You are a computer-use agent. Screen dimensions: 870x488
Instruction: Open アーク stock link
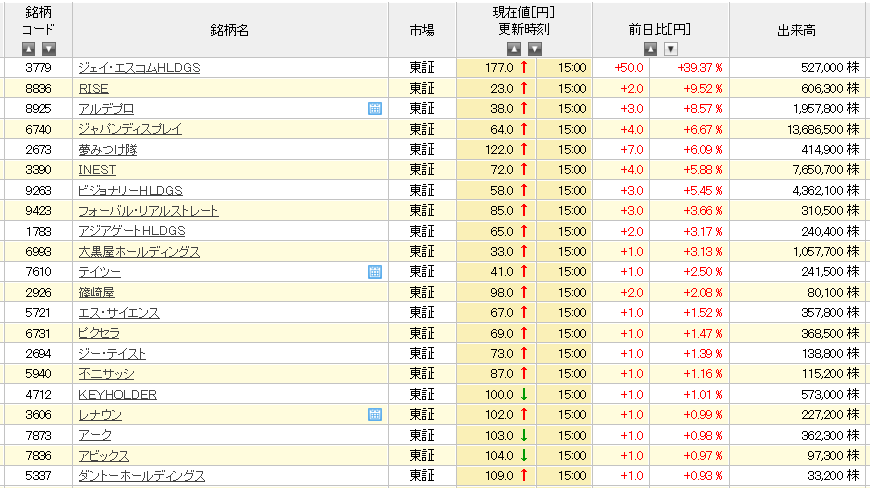coord(95,435)
